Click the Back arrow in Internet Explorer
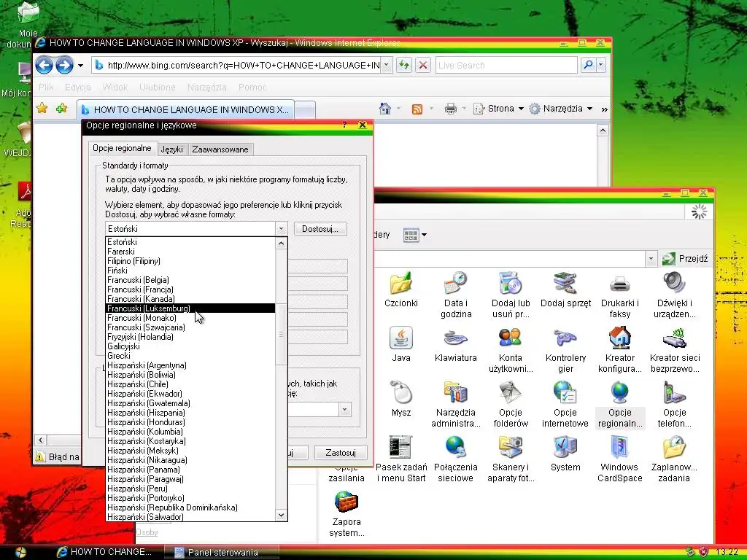747x560 pixels. tap(44, 65)
